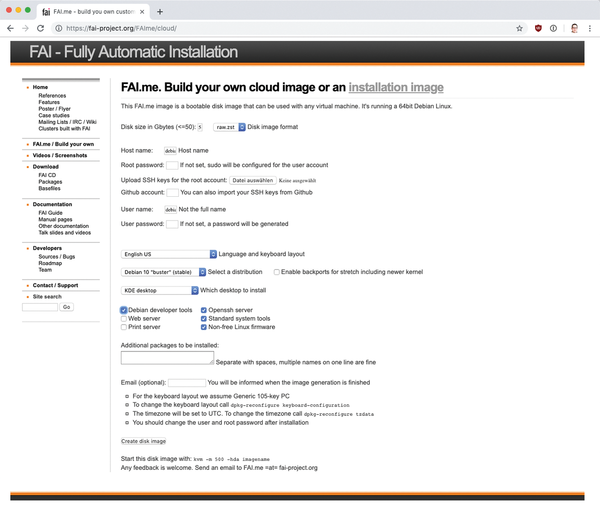Click the Additional packages text area
Viewport: 600px width, 507px height.
pos(167,358)
